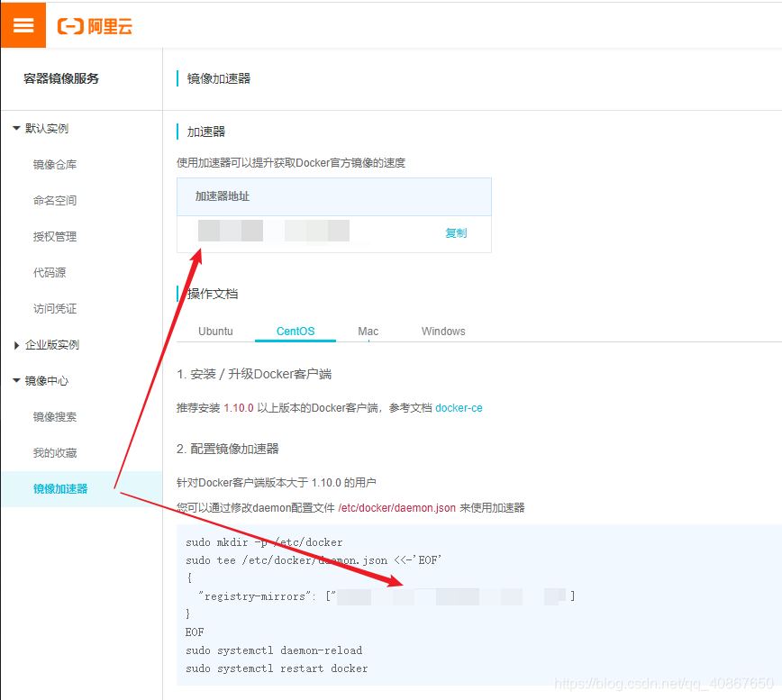Click 'sudo mkdir -p /etc/docker' line
The height and width of the screenshot is (700, 782).
(x=264, y=542)
